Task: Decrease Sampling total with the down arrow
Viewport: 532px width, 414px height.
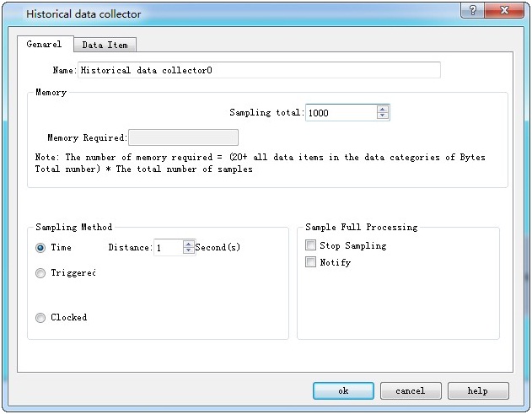Action: coord(383,116)
